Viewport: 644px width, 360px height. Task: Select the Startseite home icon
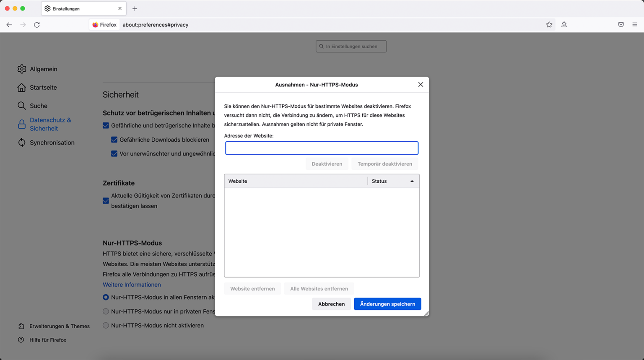(22, 87)
